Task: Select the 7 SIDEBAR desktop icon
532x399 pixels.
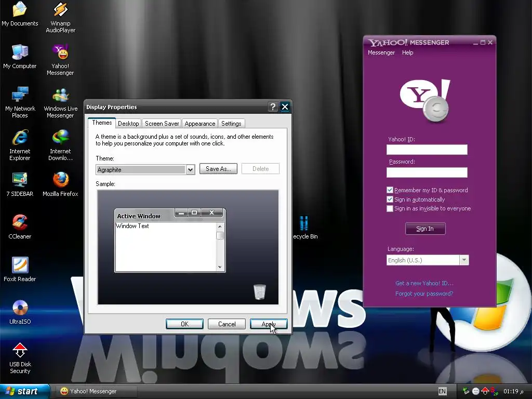Action: [20, 184]
